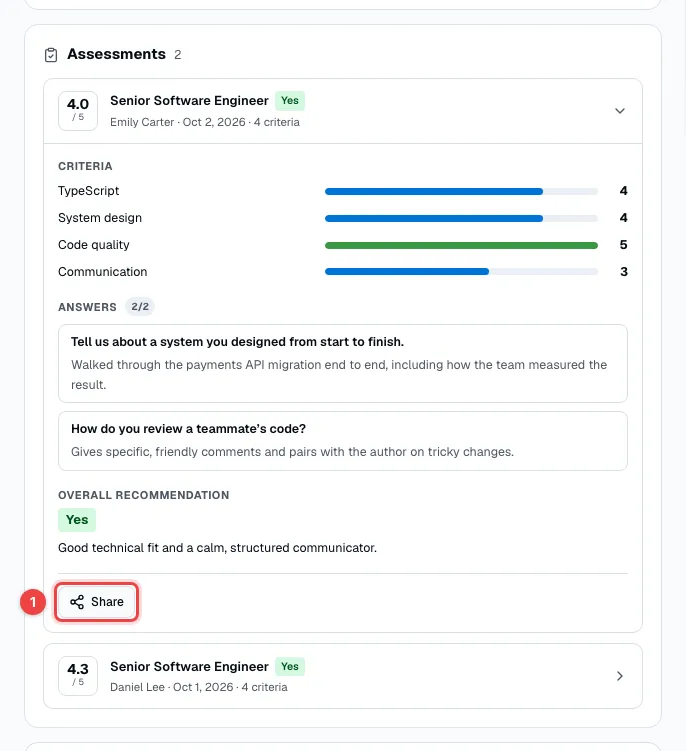
Task: Click the ANSWERS section label
Action: tap(87, 307)
